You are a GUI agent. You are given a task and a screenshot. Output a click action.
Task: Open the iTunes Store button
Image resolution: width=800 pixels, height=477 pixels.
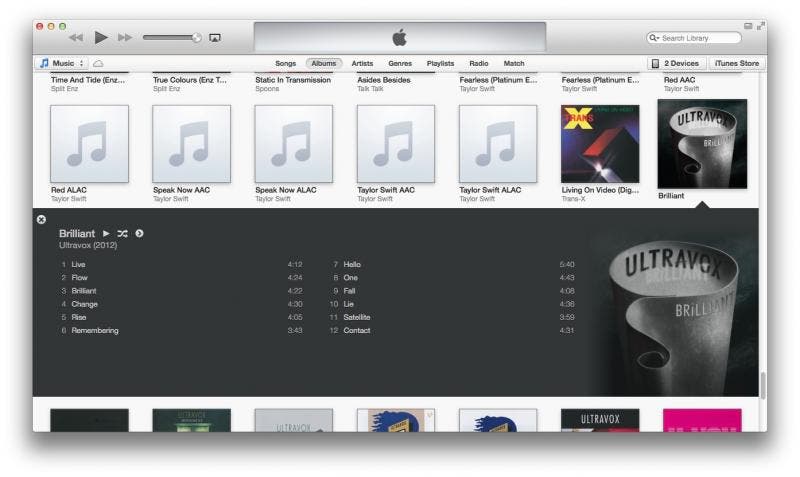point(737,63)
